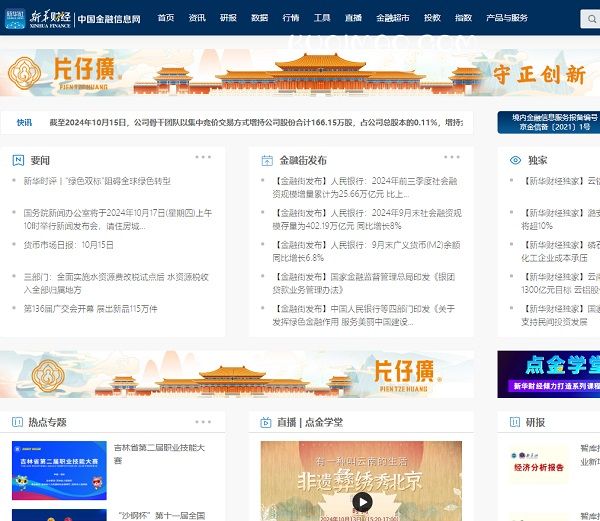
Task: Open the 数据 menu
Action: point(259,18)
